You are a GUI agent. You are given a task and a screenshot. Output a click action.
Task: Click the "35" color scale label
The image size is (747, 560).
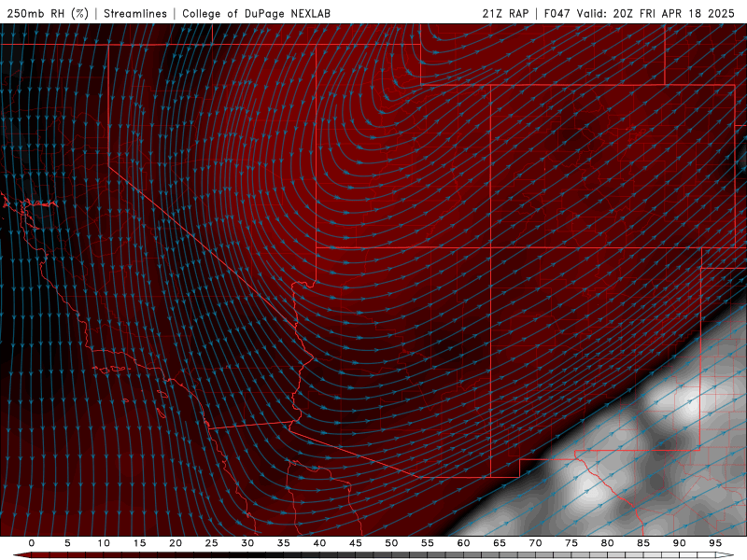(284, 543)
